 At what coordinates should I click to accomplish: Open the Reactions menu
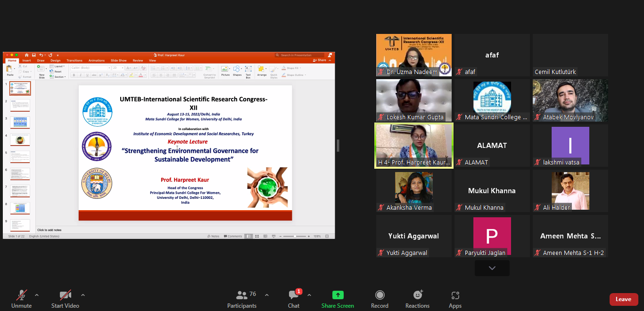(417, 299)
